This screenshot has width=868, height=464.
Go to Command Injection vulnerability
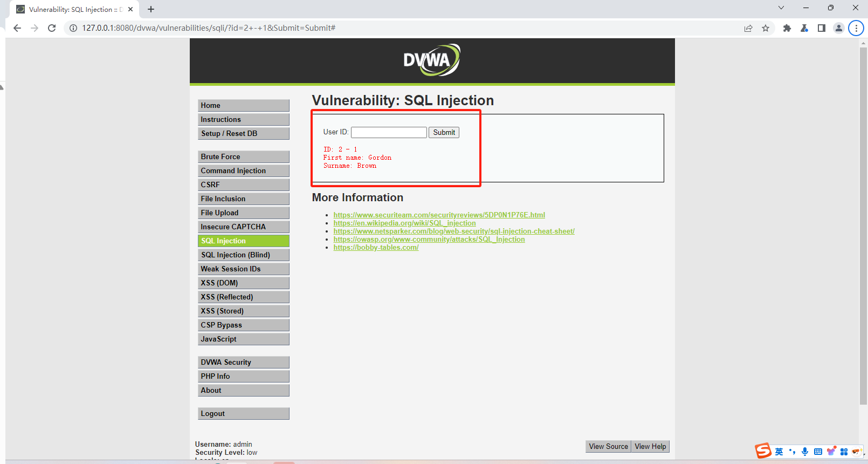[x=244, y=170]
